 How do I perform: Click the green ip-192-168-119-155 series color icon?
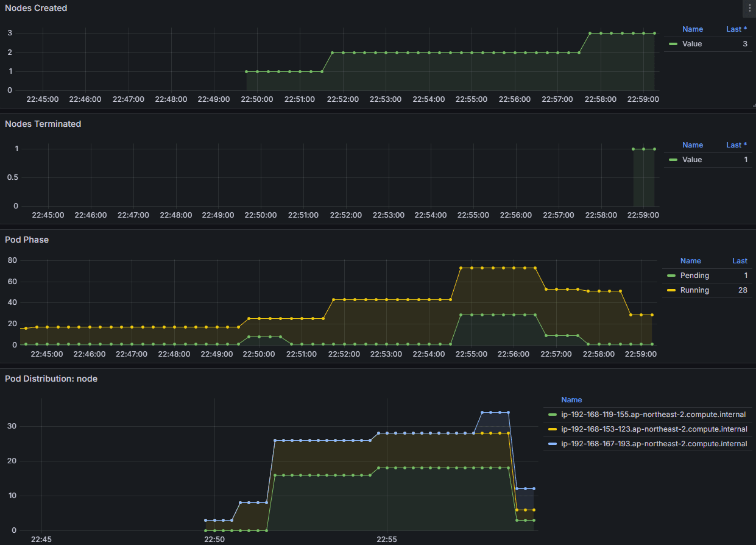click(552, 415)
